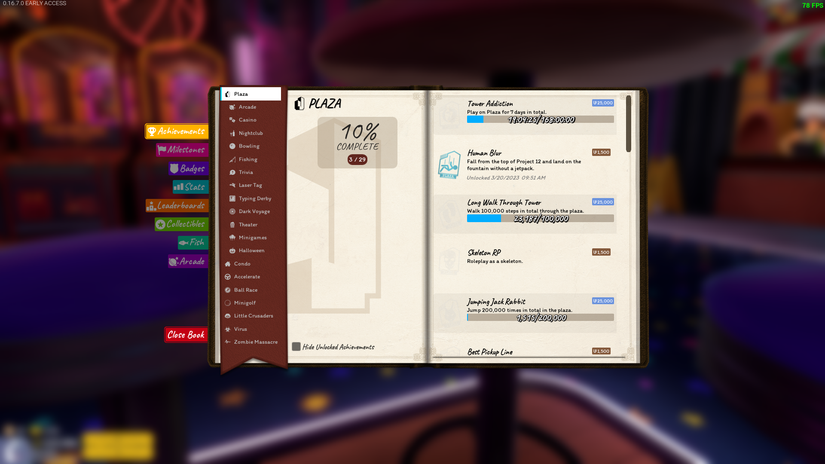Select the Zombie Massacre category
Viewport: 825px width, 464px height.
[255, 342]
